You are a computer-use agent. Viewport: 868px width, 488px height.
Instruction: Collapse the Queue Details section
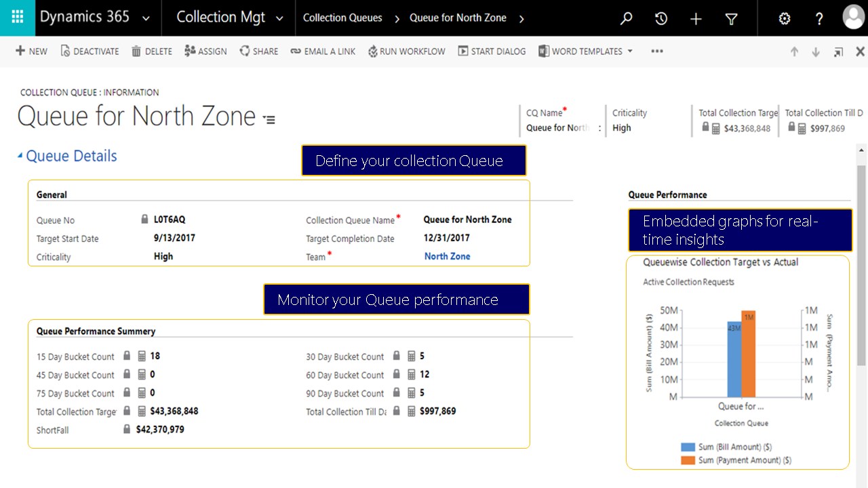coord(20,156)
